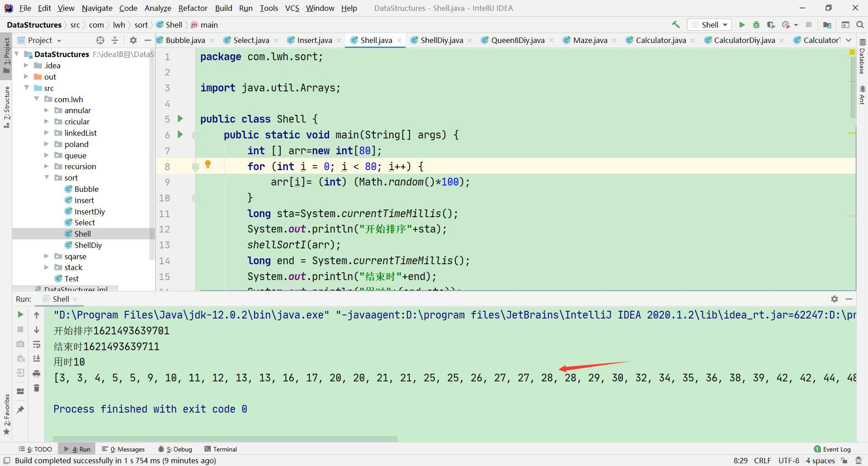Screen dimensions: 868x466
Task: Expand the recursion package
Action: pos(47,166)
